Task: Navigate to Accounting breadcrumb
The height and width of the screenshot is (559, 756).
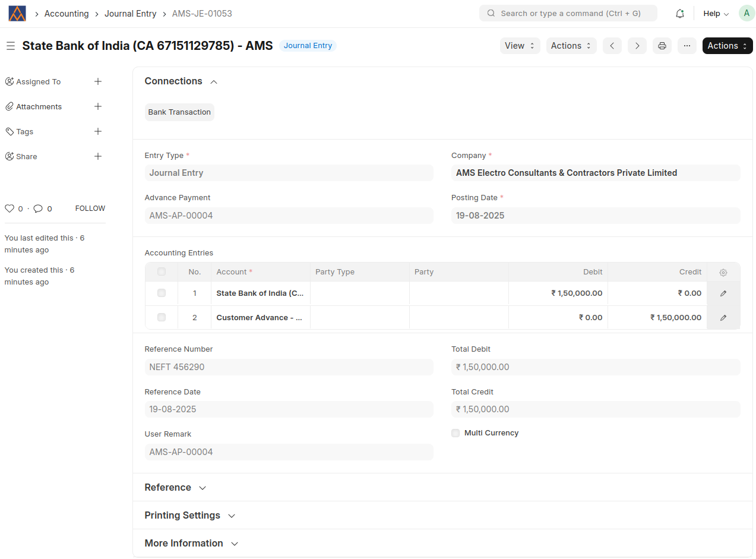Action: click(x=67, y=14)
